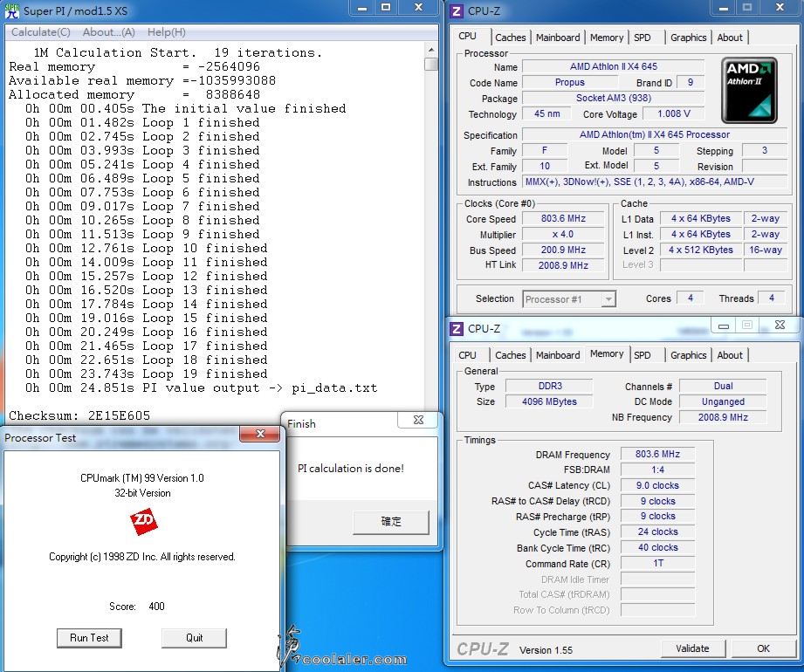Screen dimensions: 804x672
Task: Close the Processor Test dialog
Action: pyautogui.click(x=260, y=434)
